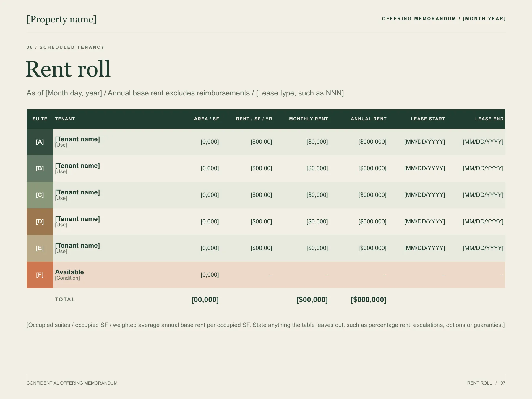Click the RENT ROLL / 07 page footer
The width and height of the screenshot is (532, 399).
pyautogui.click(x=486, y=383)
